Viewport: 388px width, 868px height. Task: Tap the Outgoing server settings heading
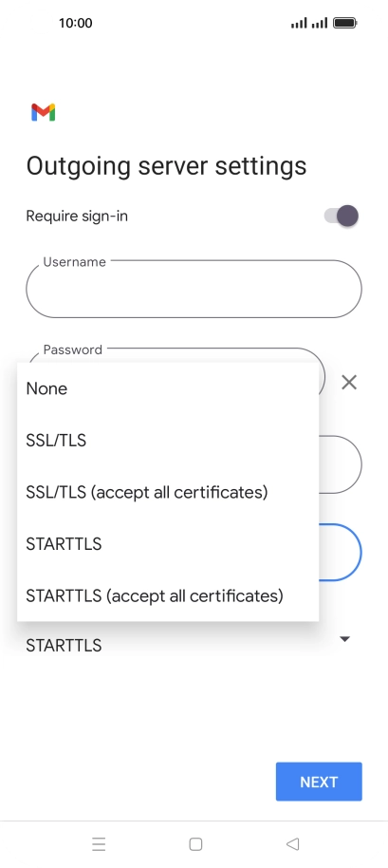(166, 166)
